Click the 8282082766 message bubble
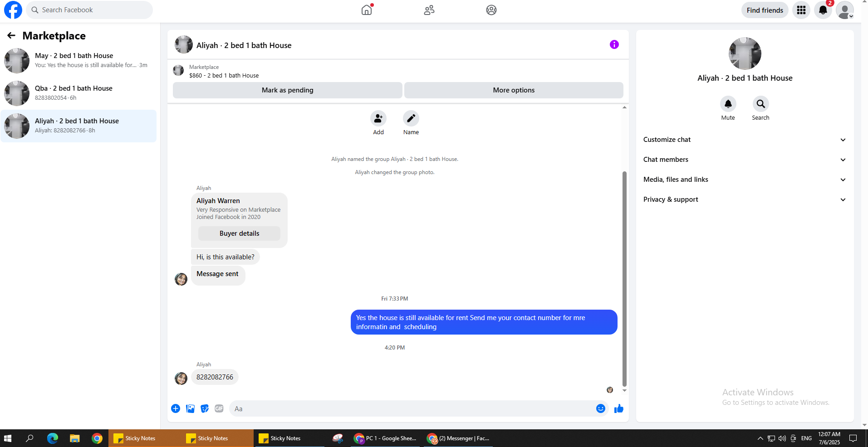This screenshot has width=868, height=447. (x=215, y=377)
